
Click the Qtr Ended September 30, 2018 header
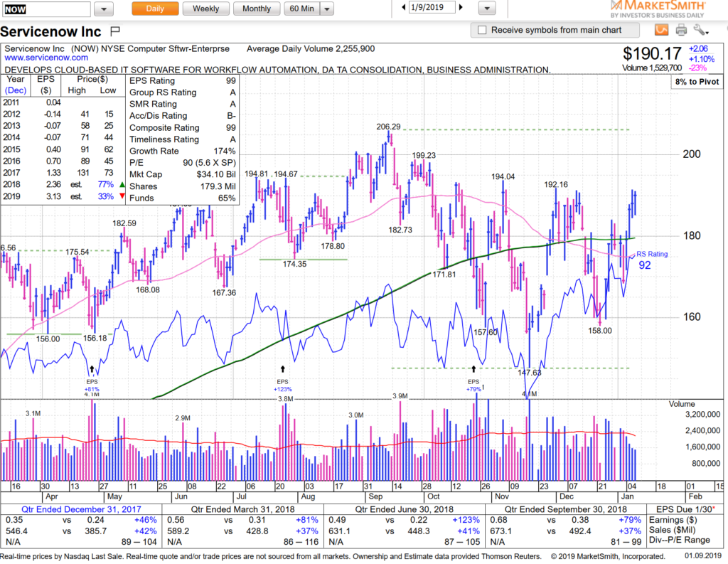coord(565,509)
